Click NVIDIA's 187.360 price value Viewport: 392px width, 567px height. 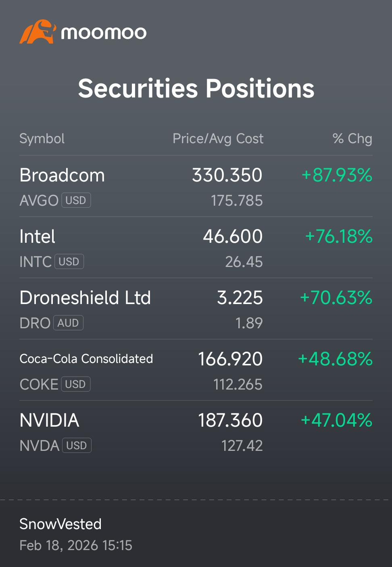pos(230,421)
